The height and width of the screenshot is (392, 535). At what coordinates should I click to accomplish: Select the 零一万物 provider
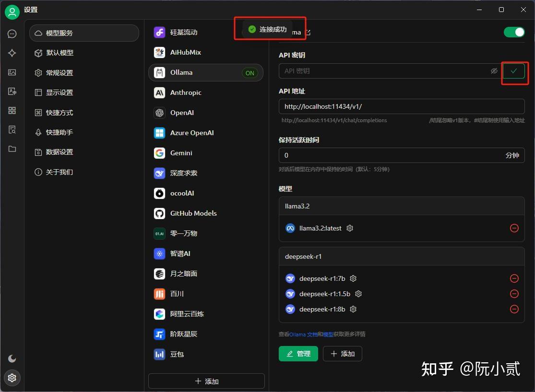tap(206, 233)
